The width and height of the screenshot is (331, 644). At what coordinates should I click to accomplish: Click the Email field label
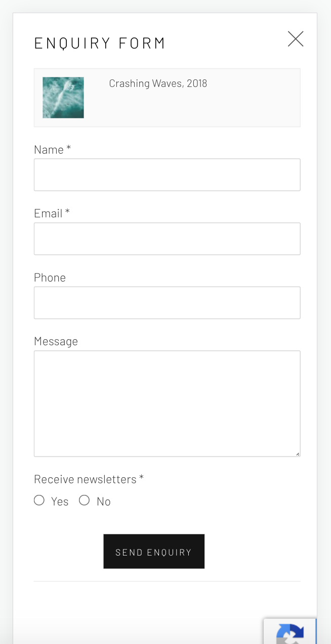(52, 213)
